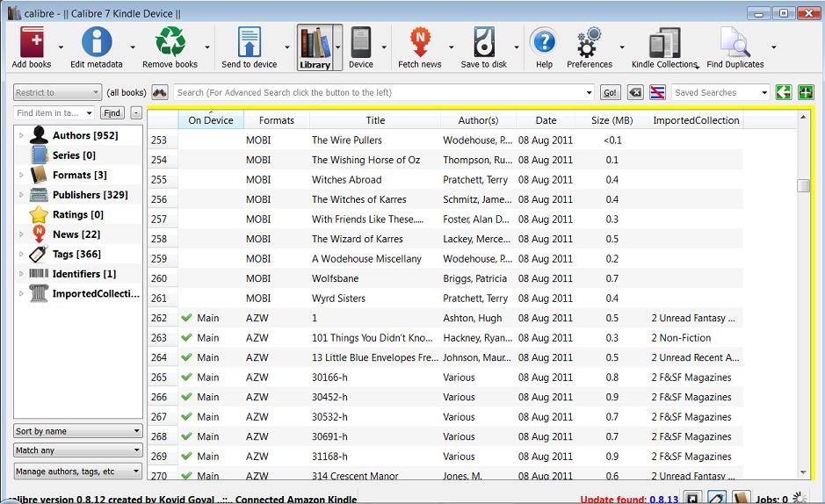Viewport: 825px width, 504px height.
Task: Sort by ImportedCollection column header
Action: [696, 119]
